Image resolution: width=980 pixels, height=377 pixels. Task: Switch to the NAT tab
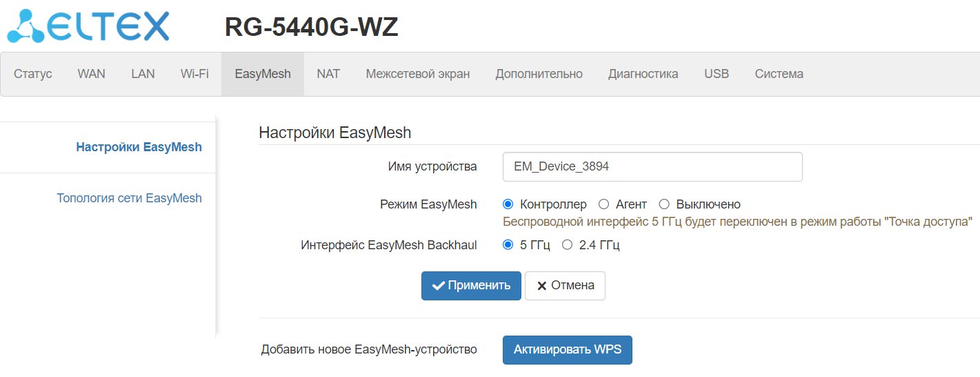[x=328, y=74]
